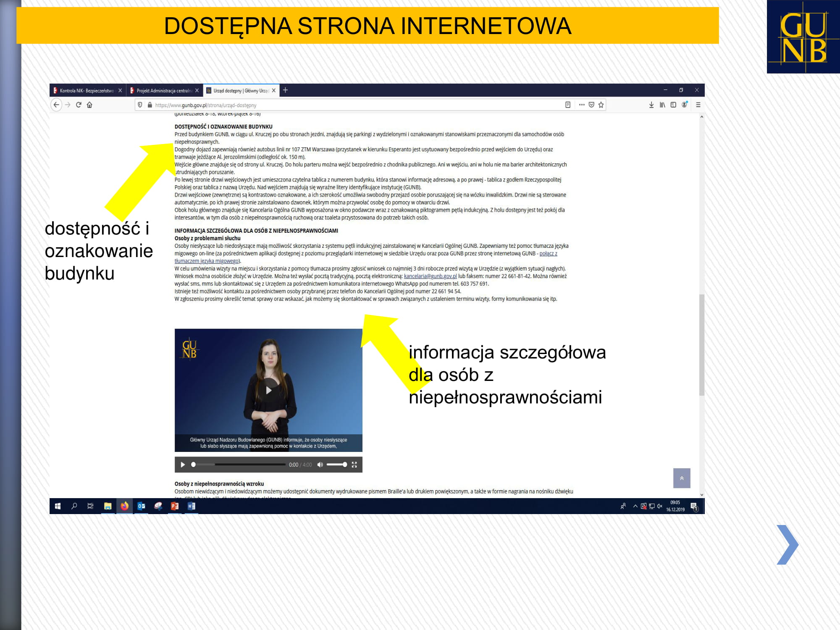The image size is (840, 630).
Task: Restore down the Firefox window
Action: (681, 90)
